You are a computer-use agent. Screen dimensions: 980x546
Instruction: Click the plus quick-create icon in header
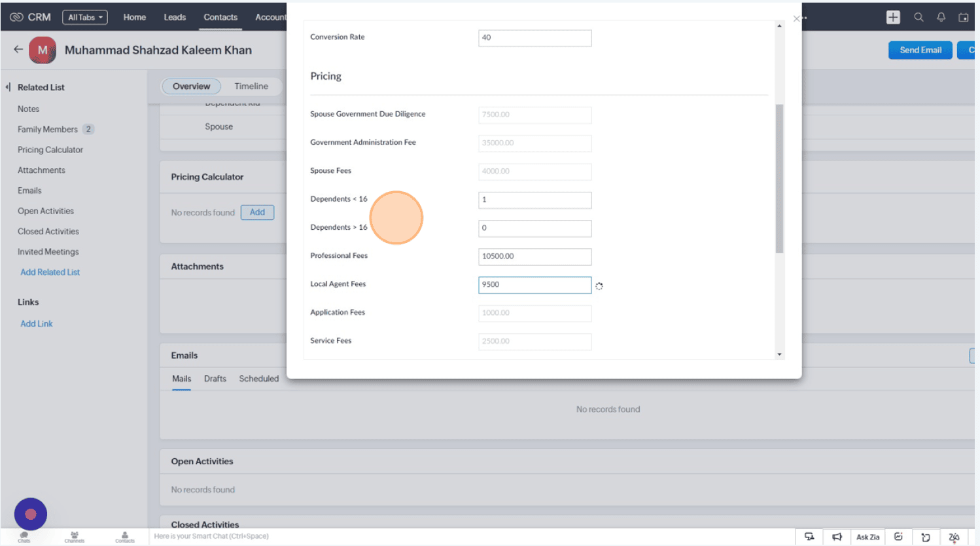[x=893, y=18]
